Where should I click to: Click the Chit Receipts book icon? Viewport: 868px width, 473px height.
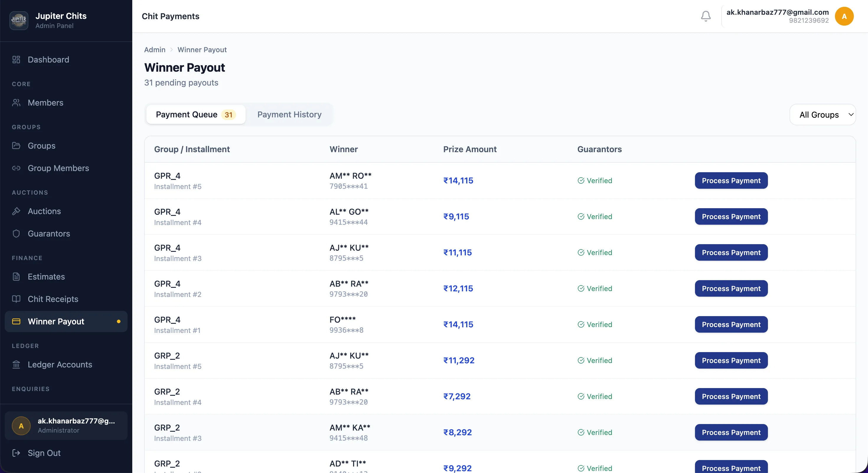(16, 299)
